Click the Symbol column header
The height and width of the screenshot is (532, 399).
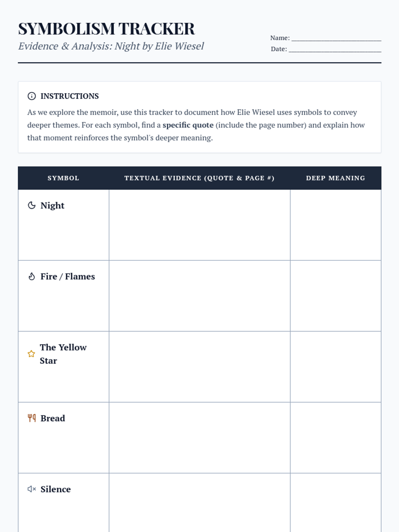pos(63,178)
